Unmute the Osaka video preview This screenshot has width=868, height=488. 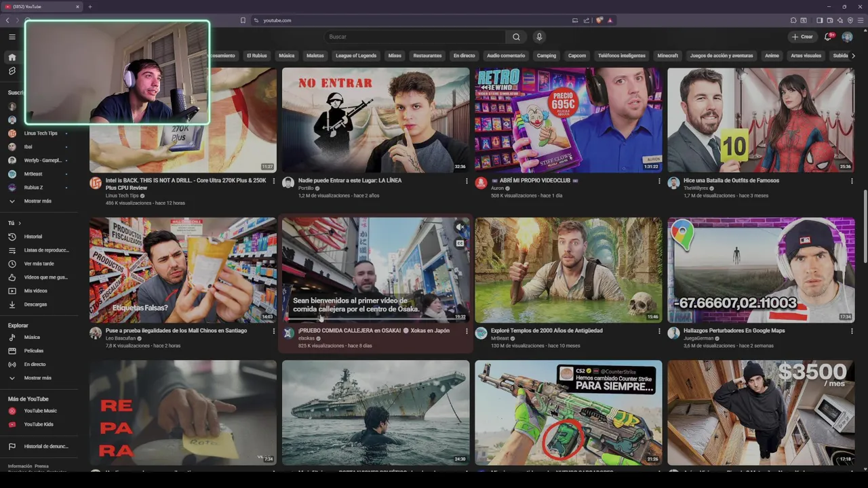pos(460,227)
